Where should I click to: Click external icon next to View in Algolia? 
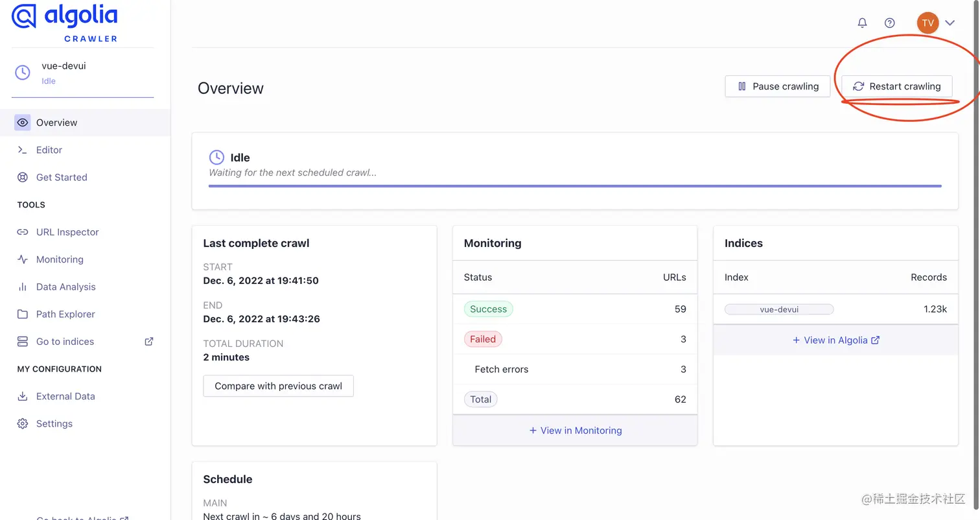875,340
